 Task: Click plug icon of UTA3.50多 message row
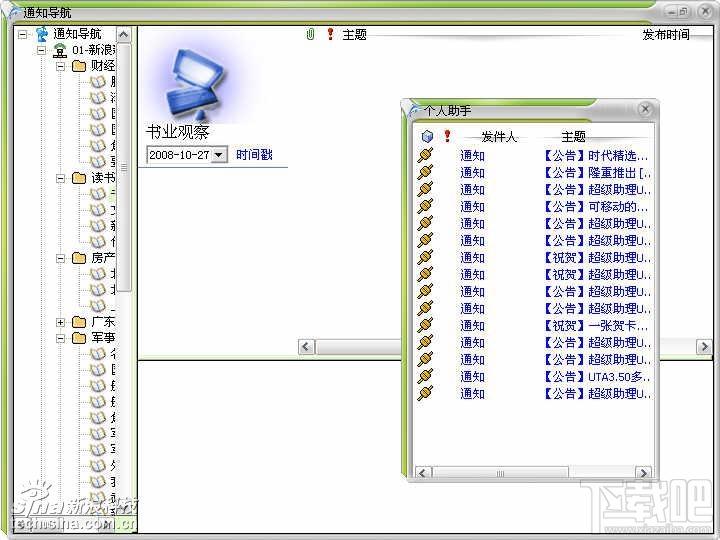tap(425, 376)
